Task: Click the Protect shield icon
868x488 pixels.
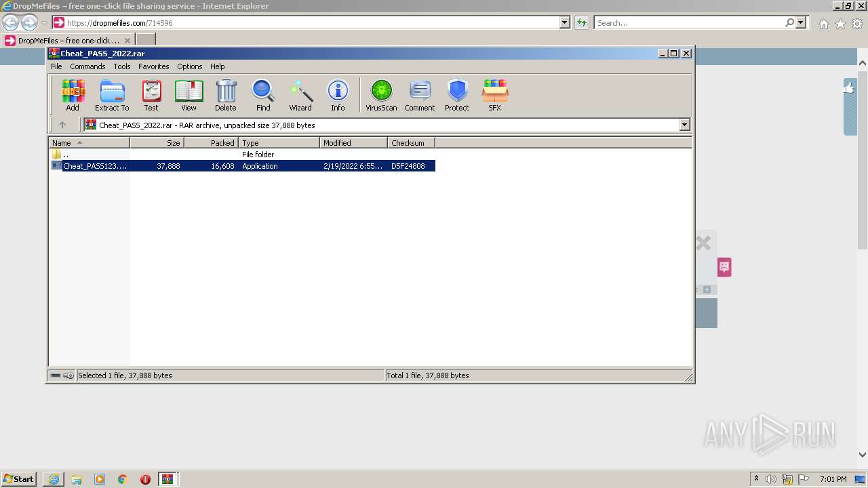Action: [457, 95]
